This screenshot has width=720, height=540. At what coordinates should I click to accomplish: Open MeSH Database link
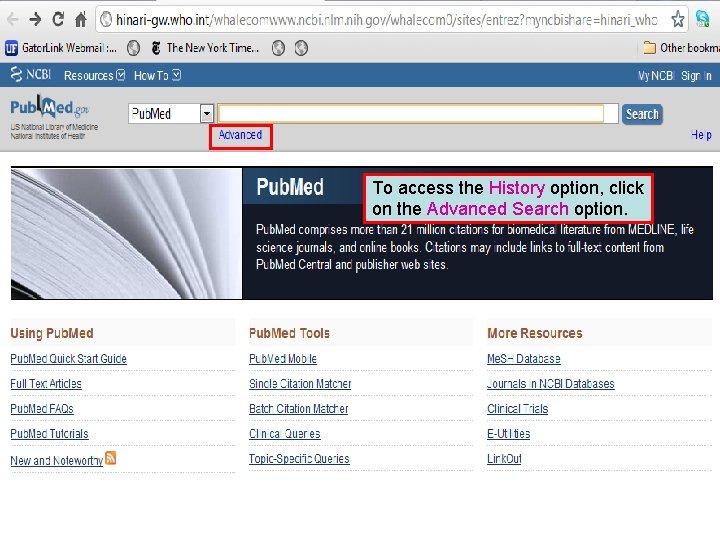(524, 359)
